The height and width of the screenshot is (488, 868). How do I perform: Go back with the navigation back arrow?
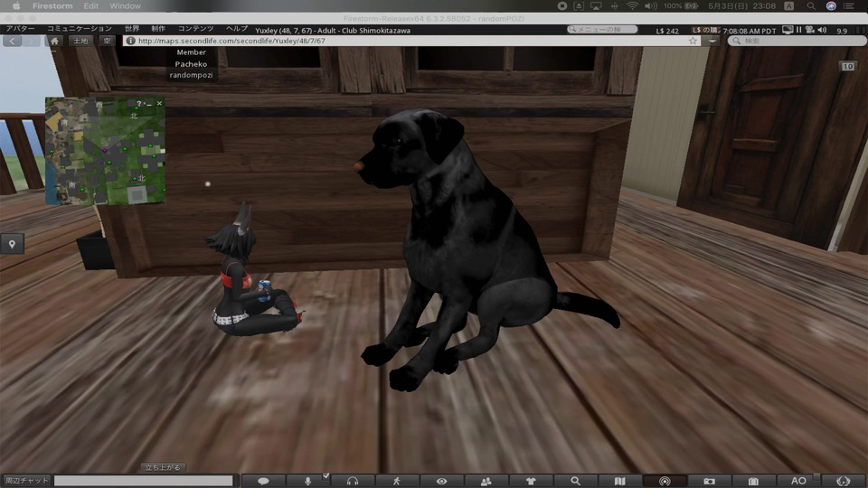(x=12, y=41)
